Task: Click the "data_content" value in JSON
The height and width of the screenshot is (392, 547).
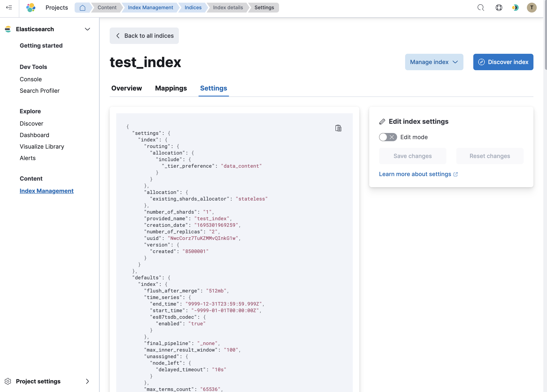Action: (241, 166)
